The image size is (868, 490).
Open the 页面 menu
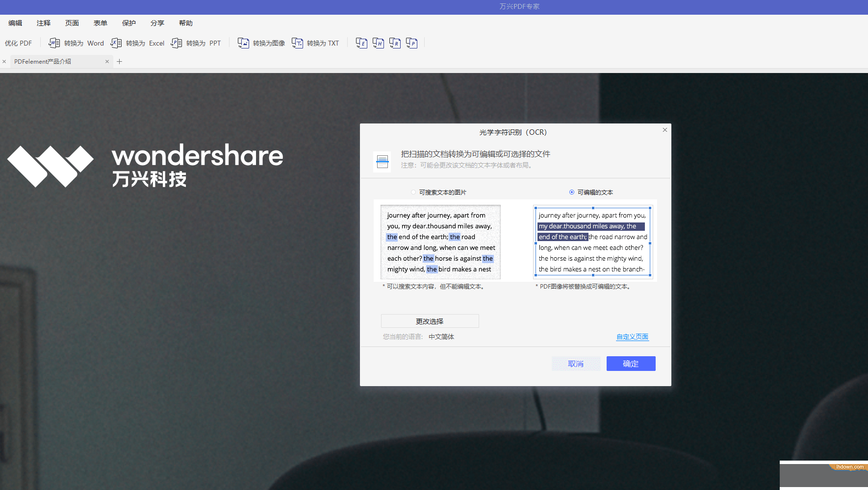coord(72,23)
